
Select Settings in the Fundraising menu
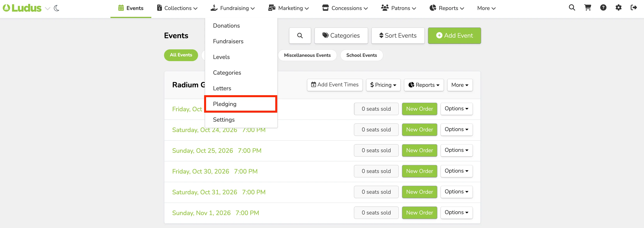click(241, 119)
